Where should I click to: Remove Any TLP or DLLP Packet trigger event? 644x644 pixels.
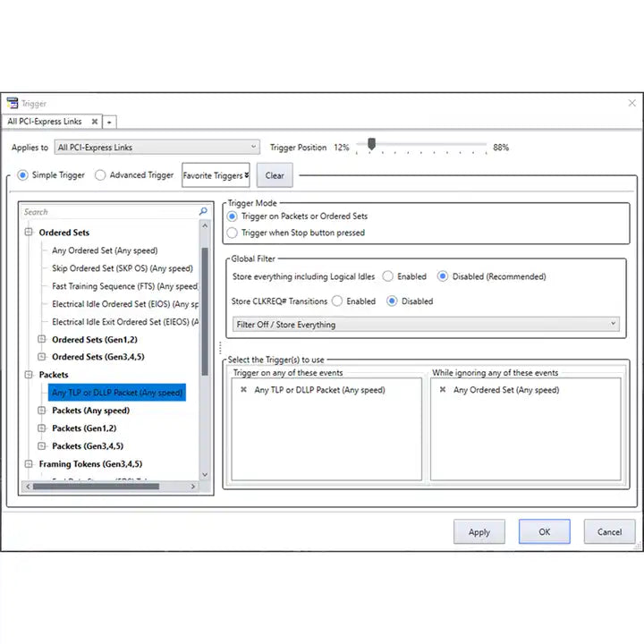click(243, 390)
